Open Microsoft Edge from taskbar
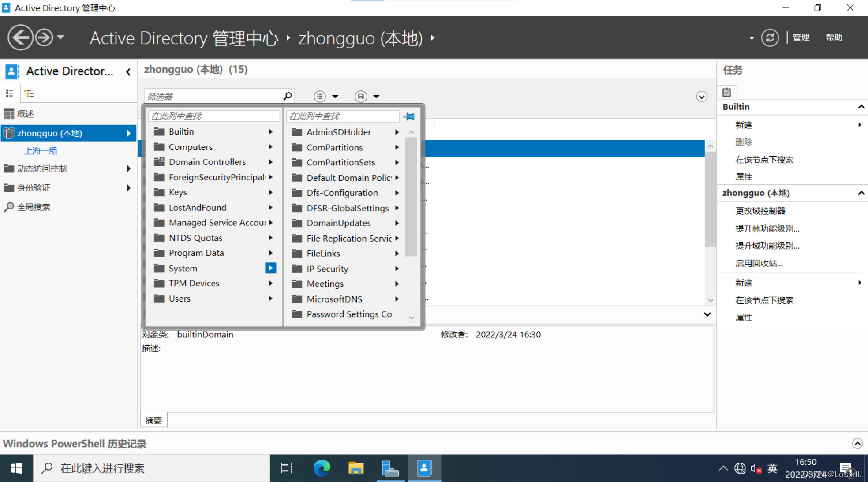868x482 pixels. point(322,468)
